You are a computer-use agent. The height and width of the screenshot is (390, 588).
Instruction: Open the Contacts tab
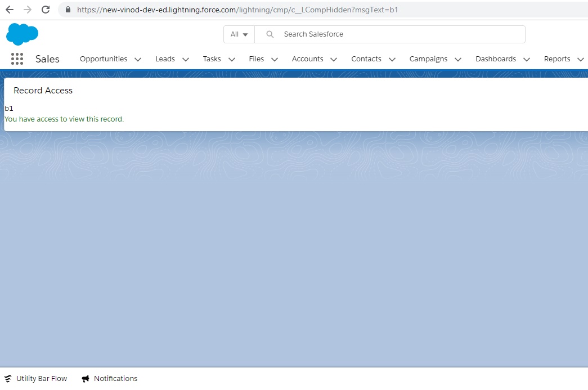(366, 59)
